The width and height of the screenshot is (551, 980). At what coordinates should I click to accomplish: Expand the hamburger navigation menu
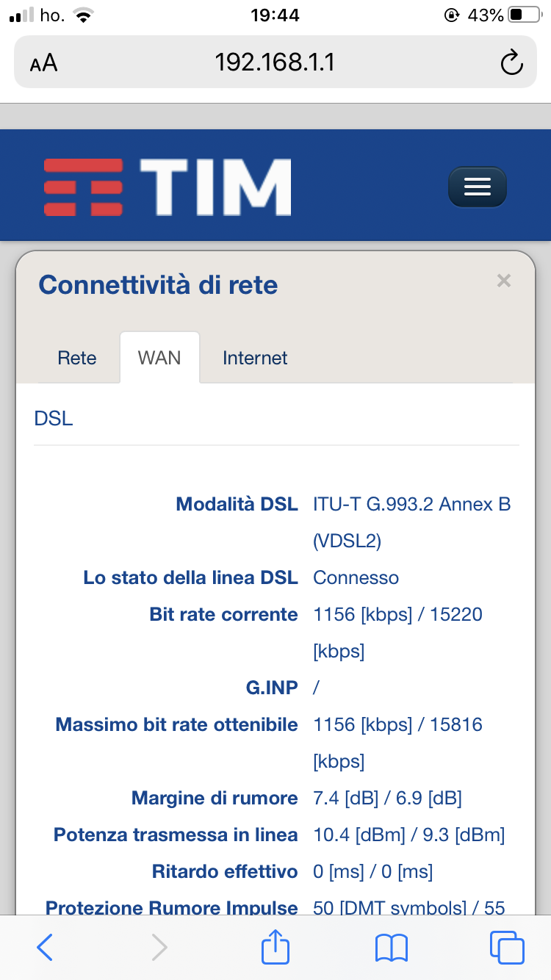click(x=478, y=187)
